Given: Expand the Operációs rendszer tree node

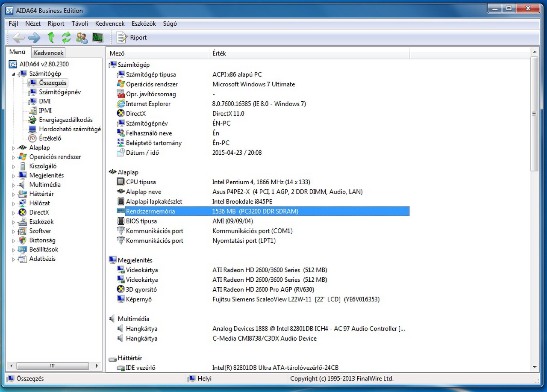Looking at the screenshot, I should point(13,157).
